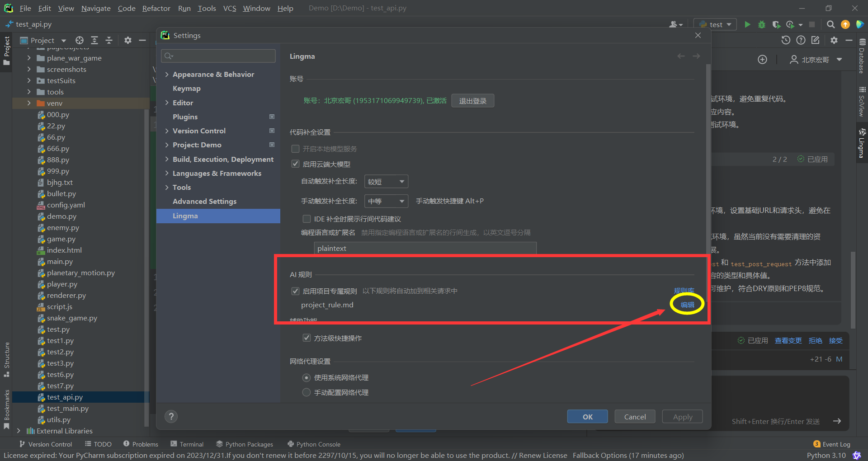Check IDE 补全时展示行间代码建议 option
Viewport: 868px width, 461px height.
[307, 219]
